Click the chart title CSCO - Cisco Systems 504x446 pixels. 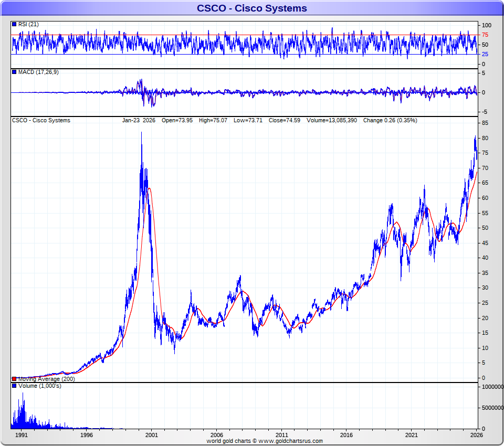tap(252, 8)
